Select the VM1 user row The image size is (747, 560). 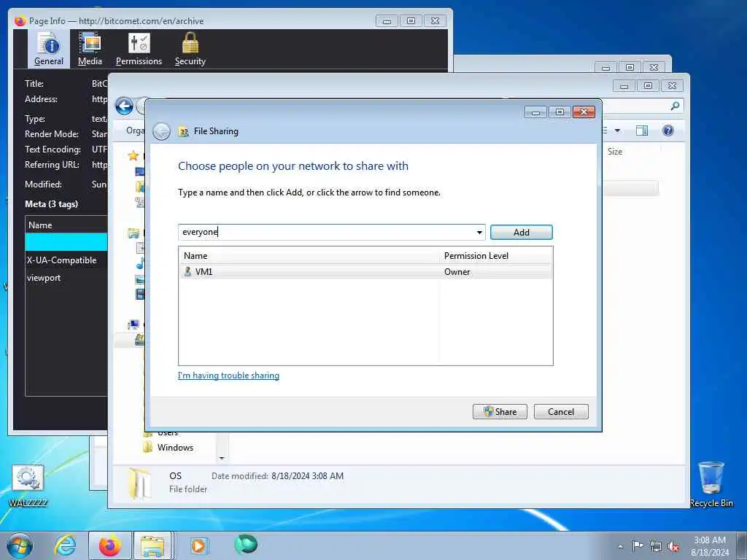tap(365, 272)
